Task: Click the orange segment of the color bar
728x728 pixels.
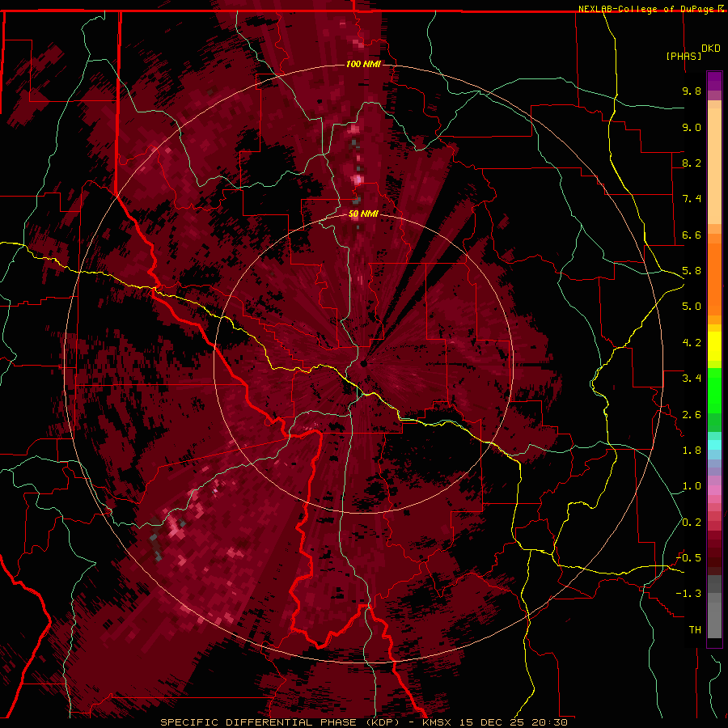Action: pos(714,278)
